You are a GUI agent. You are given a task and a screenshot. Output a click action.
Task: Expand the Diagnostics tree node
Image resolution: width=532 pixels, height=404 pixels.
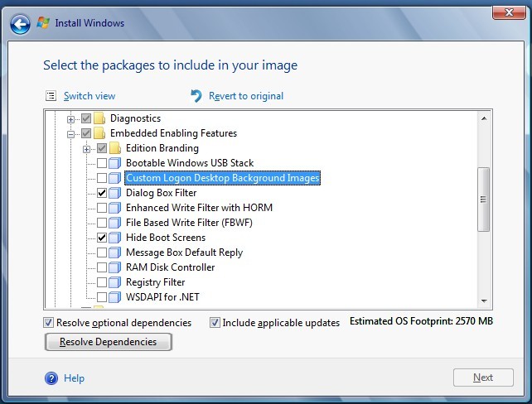coord(70,119)
